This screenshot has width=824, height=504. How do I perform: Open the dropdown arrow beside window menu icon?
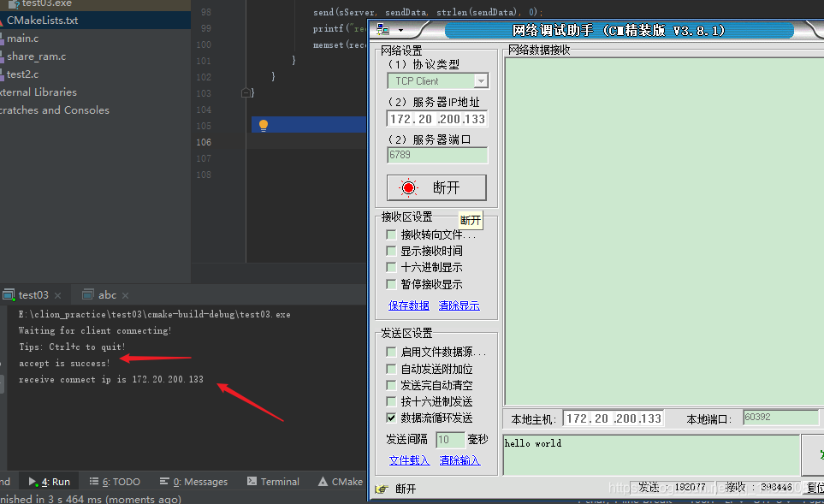[x=400, y=31]
